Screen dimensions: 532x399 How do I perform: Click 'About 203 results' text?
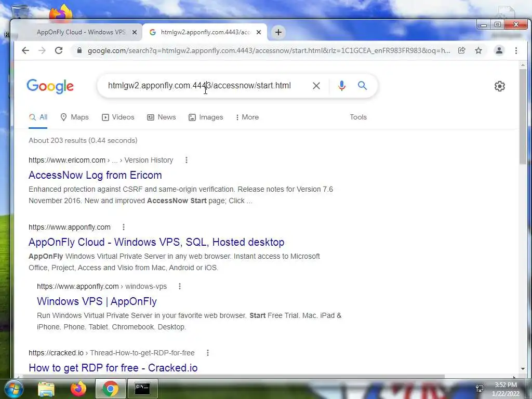coord(83,140)
